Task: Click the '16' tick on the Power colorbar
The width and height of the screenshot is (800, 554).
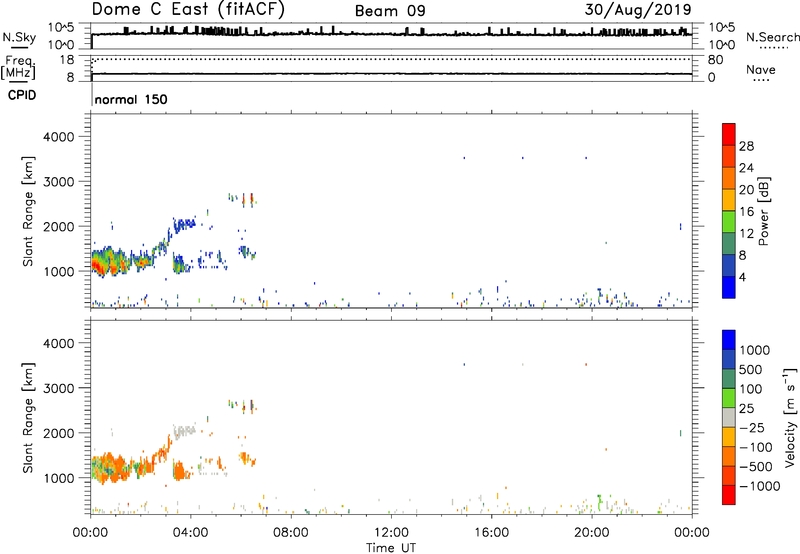Action: [746, 212]
